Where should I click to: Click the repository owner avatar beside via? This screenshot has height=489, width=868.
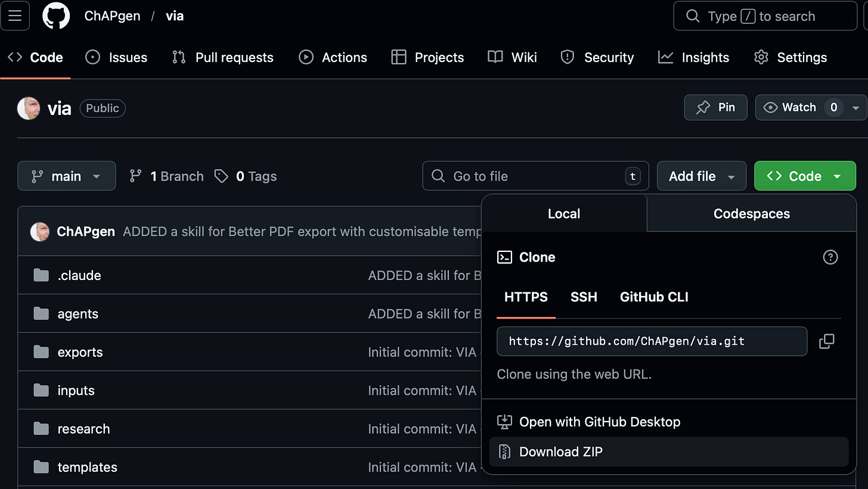(29, 108)
